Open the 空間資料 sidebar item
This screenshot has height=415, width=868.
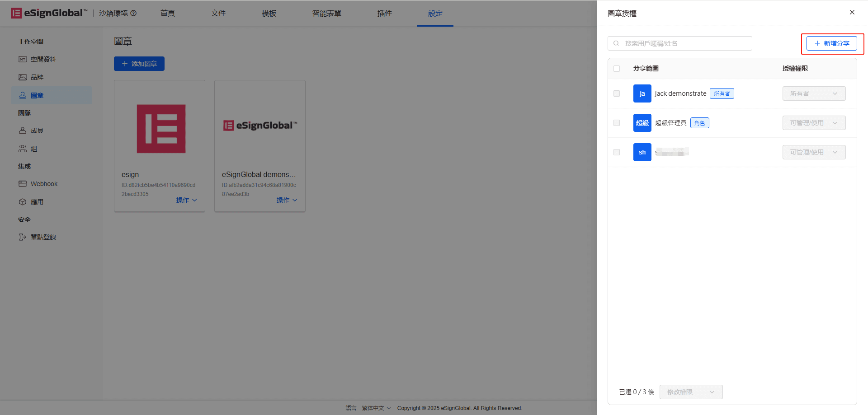point(52,59)
